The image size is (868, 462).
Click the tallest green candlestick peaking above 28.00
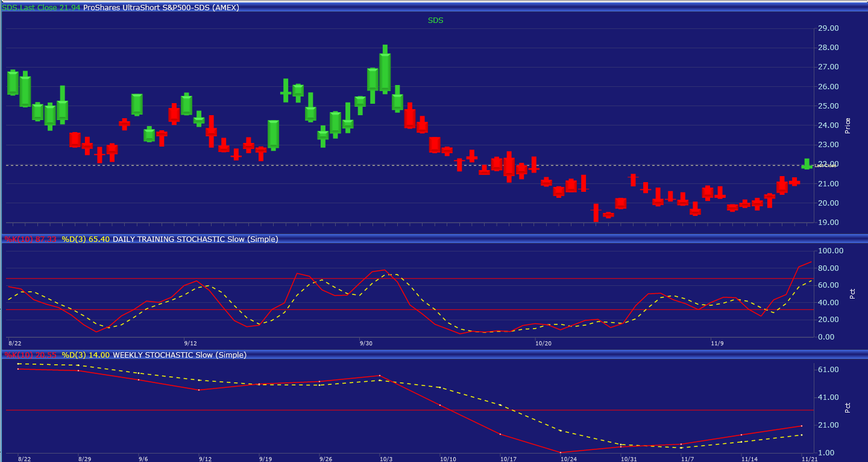coord(385,69)
